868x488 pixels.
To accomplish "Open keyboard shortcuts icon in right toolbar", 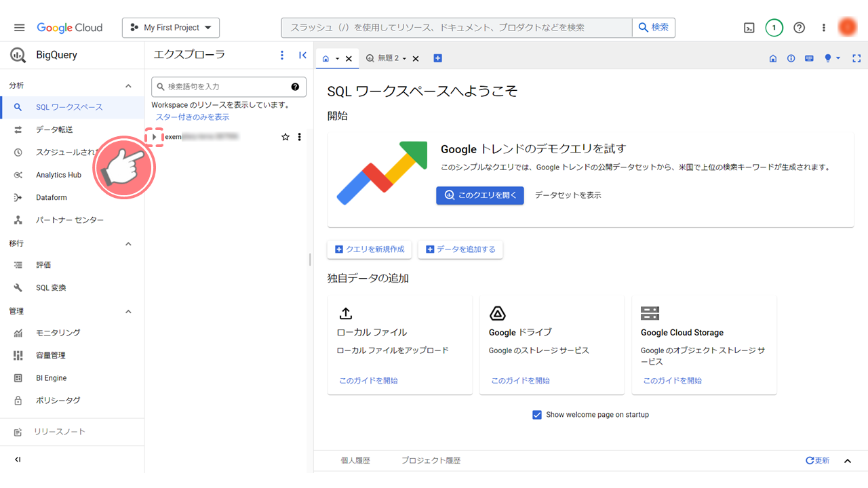I will click(809, 58).
